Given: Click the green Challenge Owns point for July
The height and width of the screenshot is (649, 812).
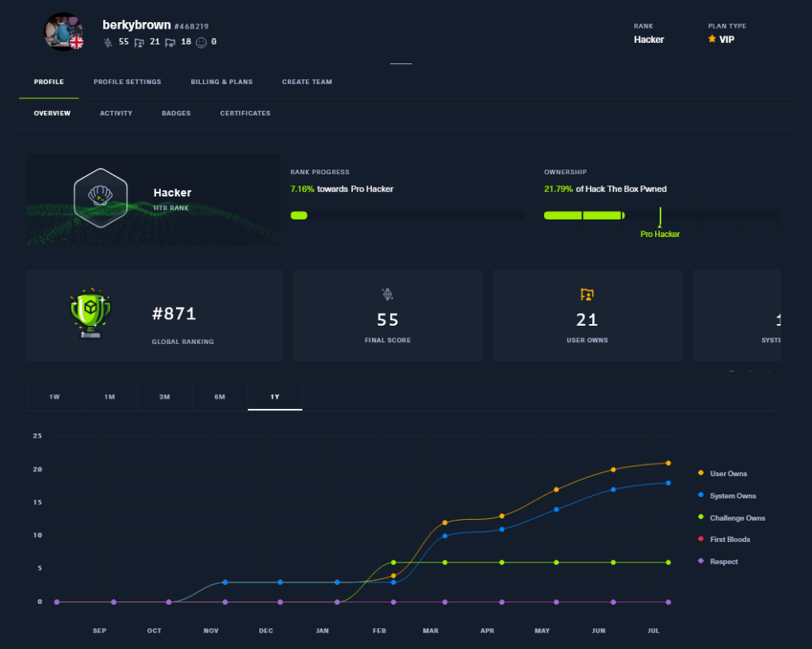Looking at the screenshot, I should 668,563.
